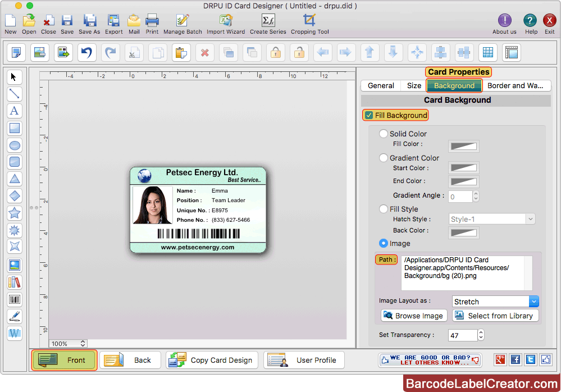Click the Set Transparency value field
The height and width of the screenshot is (392, 561).
point(462,335)
